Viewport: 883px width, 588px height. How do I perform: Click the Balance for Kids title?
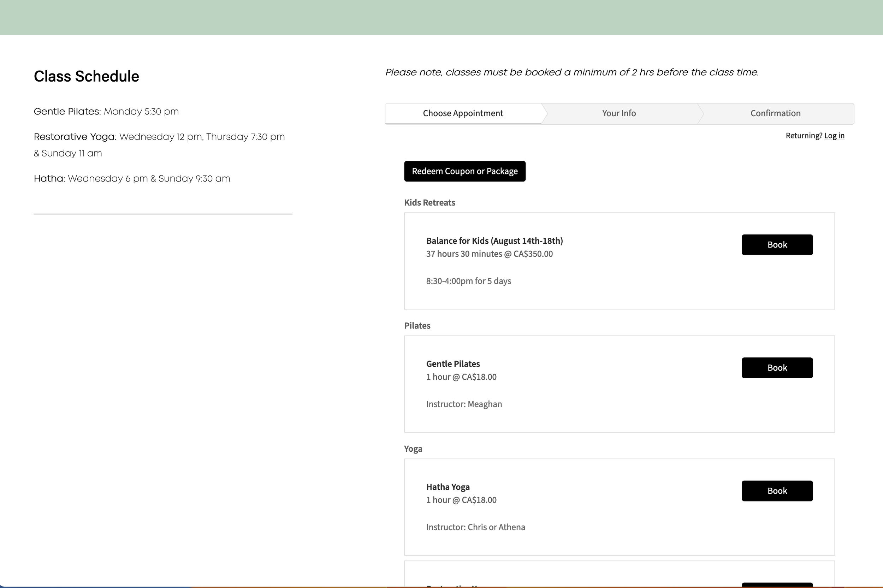(494, 241)
